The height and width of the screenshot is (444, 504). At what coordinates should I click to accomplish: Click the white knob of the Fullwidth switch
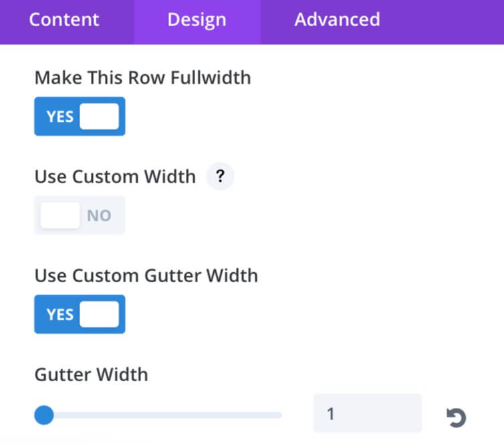pos(100,116)
